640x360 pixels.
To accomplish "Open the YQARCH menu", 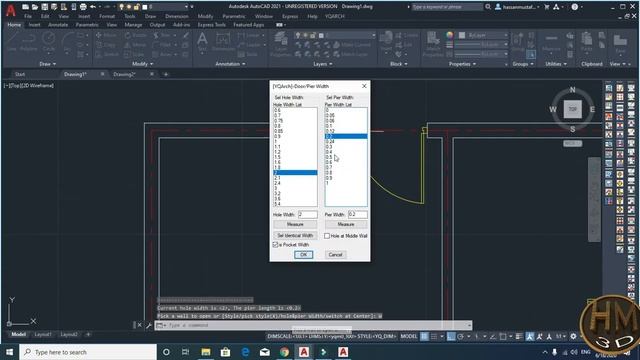I will click(335, 16).
